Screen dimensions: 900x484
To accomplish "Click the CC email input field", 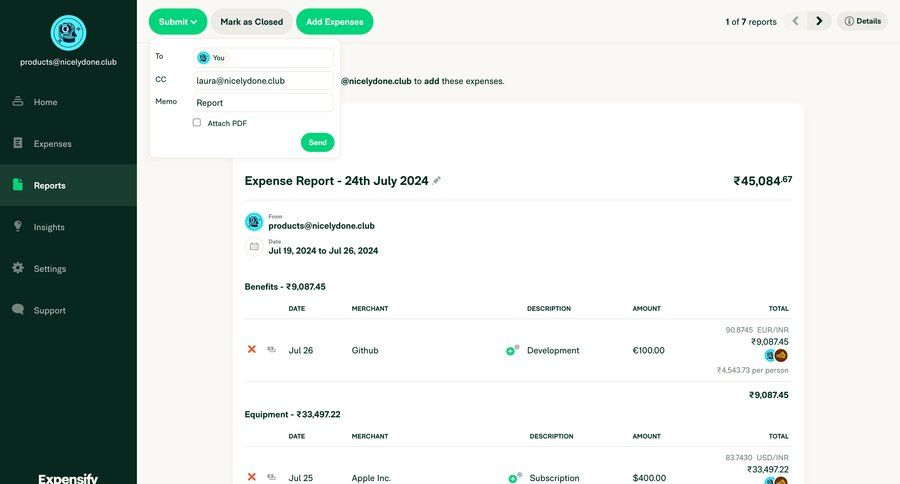I will point(263,80).
